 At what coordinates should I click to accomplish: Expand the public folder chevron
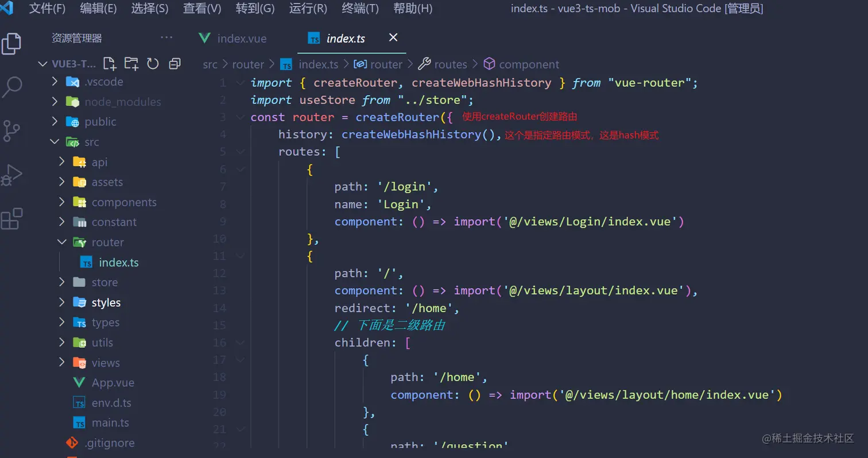click(55, 122)
